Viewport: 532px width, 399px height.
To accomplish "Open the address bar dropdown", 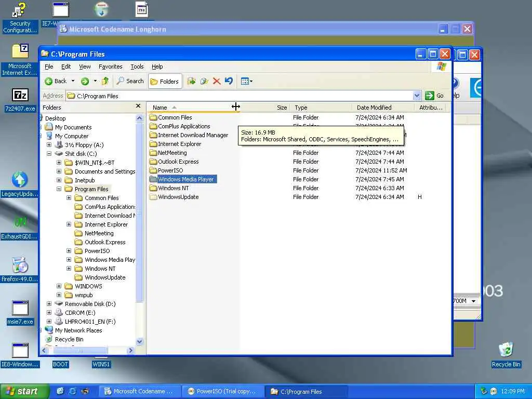I will click(417, 96).
